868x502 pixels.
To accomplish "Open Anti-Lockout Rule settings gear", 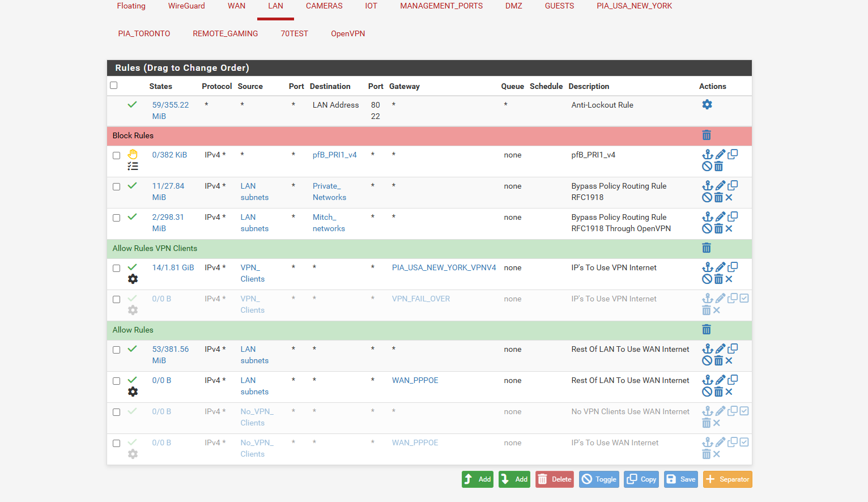I will coord(707,104).
